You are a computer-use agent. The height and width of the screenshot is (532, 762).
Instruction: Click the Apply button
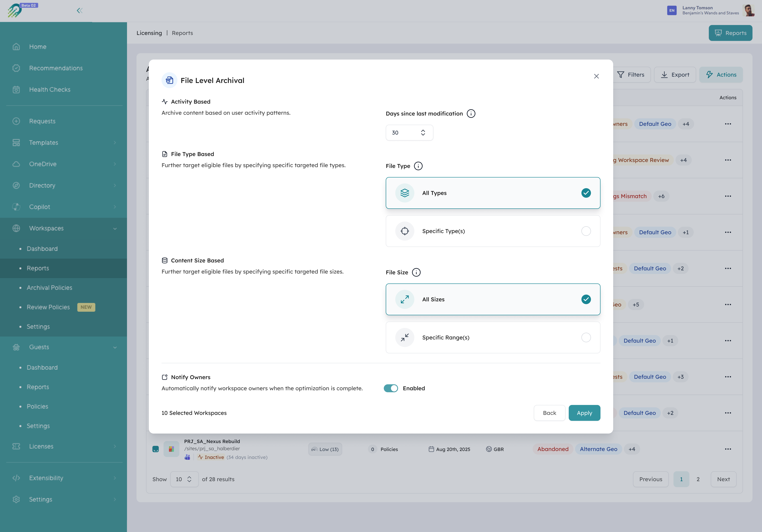pos(584,413)
